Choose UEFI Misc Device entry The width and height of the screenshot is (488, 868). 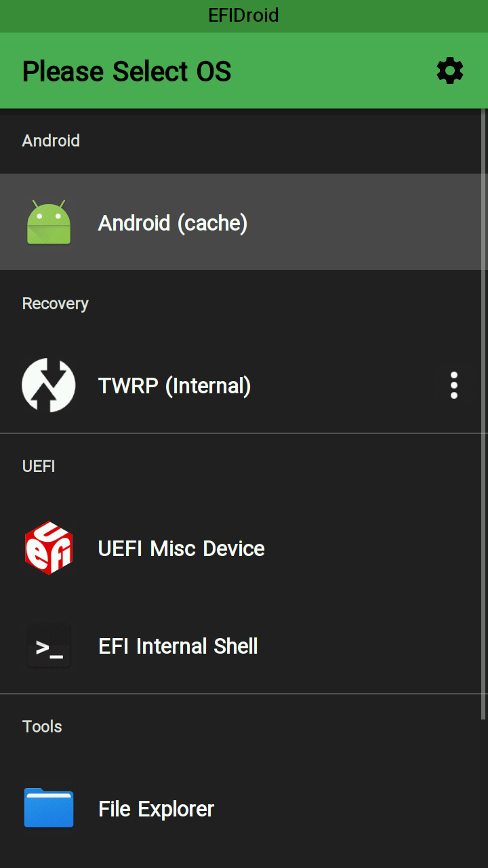point(181,548)
